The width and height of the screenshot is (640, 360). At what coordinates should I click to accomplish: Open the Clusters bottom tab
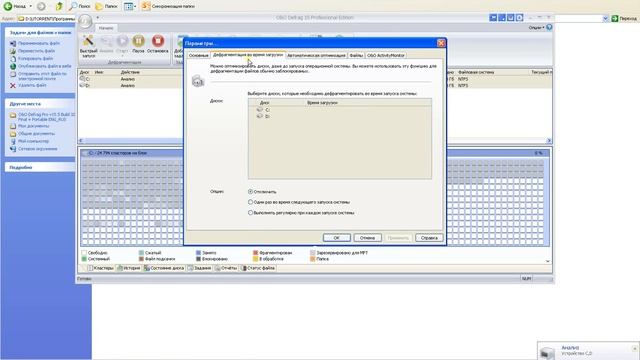[100, 268]
